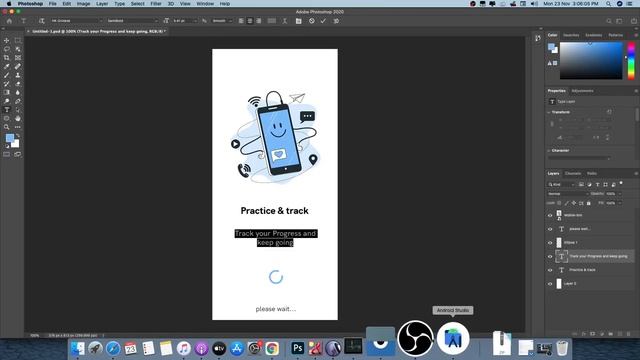640x360 pixels.
Task: Toggle the Character and Paragraph panels
Action: [x=299, y=21]
